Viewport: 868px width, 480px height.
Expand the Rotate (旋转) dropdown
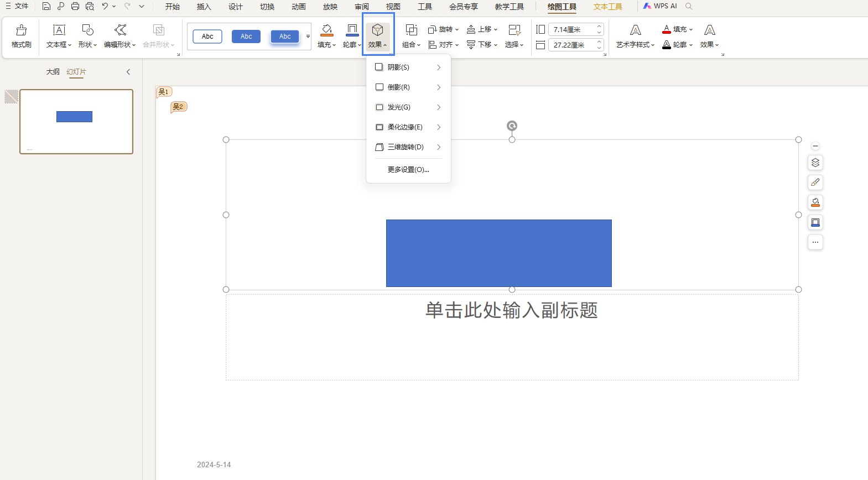pos(444,29)
